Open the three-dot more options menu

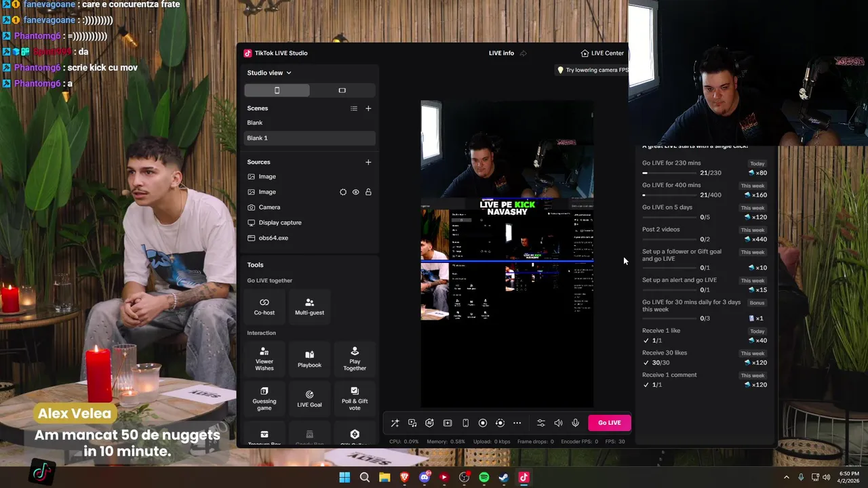[x=517, y=423]
